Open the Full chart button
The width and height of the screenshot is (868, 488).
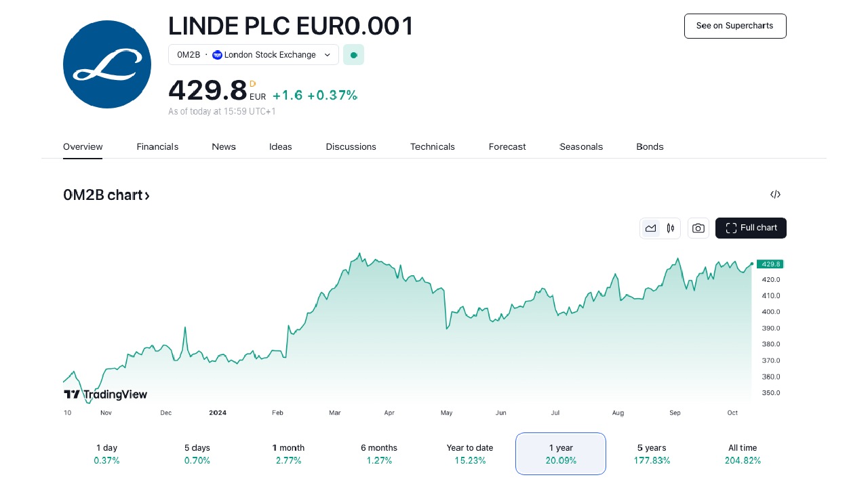pyautogui.click(x=751, y=228)
